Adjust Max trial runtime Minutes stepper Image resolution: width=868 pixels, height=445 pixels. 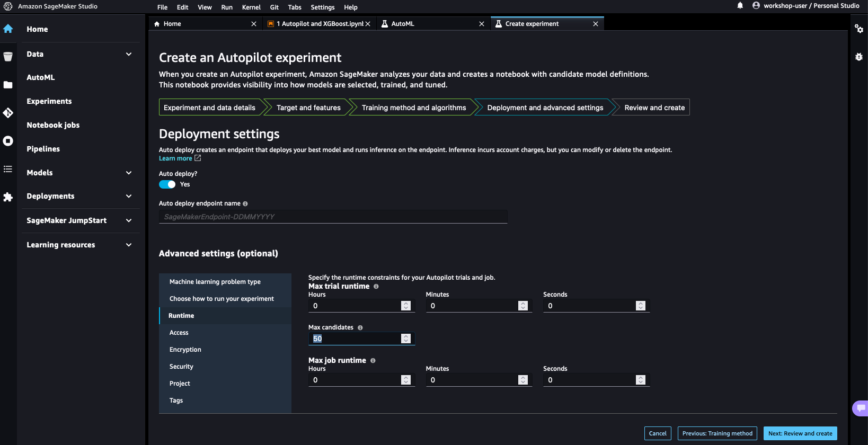523,306
